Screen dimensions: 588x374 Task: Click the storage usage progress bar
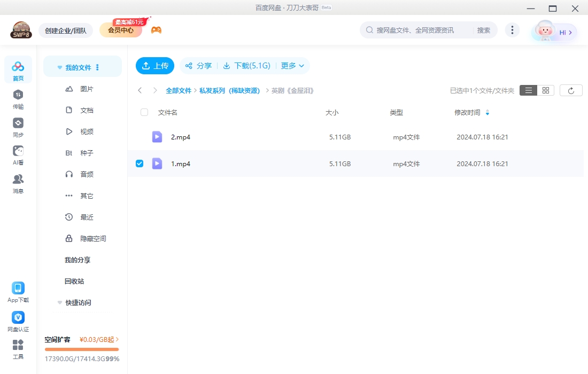coord(81,349)
